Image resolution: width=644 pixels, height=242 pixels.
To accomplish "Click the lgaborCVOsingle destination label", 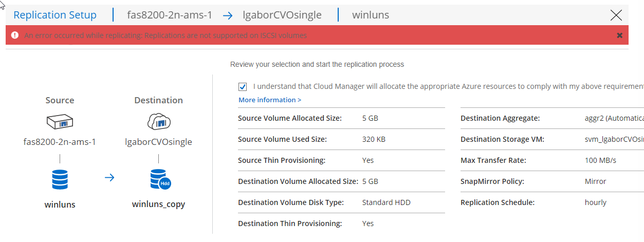I will pos(158,142).
